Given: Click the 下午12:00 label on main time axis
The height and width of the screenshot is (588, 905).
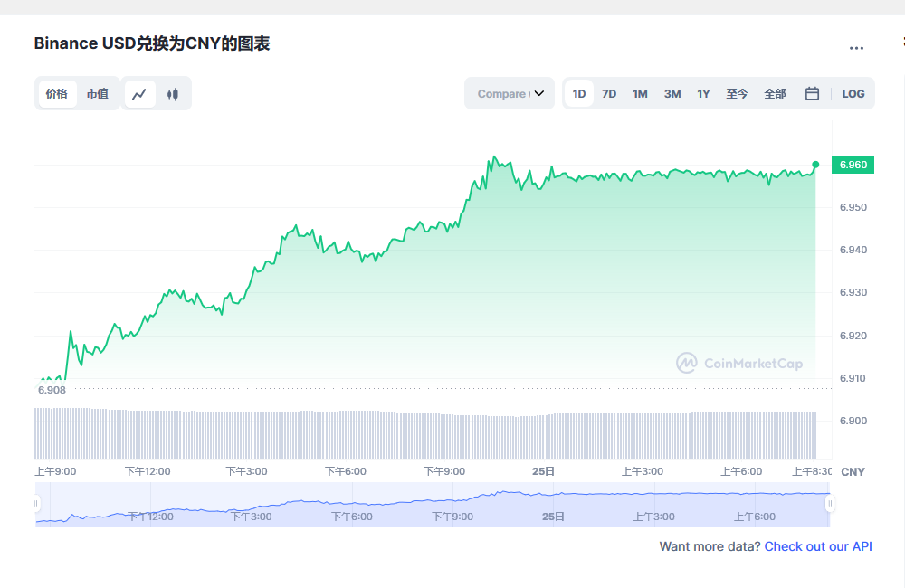Looking at the screenshot, I should point(148,471).
